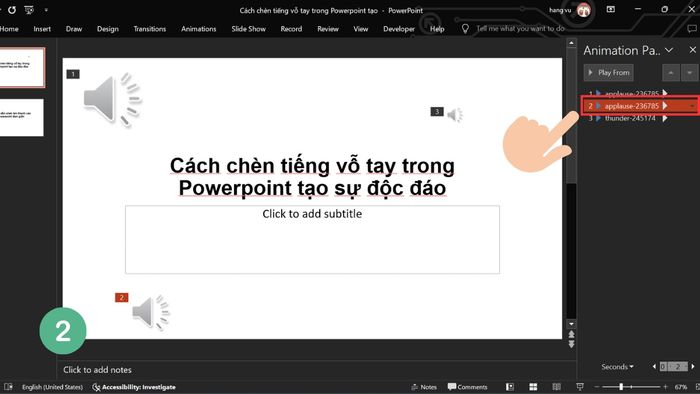Click the large speaker audio icon numbered 1

[112, 99]
